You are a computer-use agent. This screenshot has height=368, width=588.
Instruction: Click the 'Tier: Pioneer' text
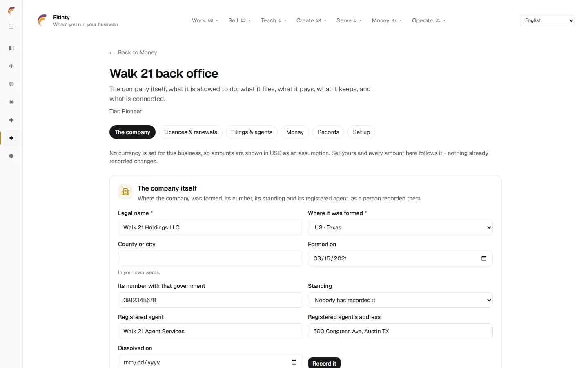tap(125, 111)
